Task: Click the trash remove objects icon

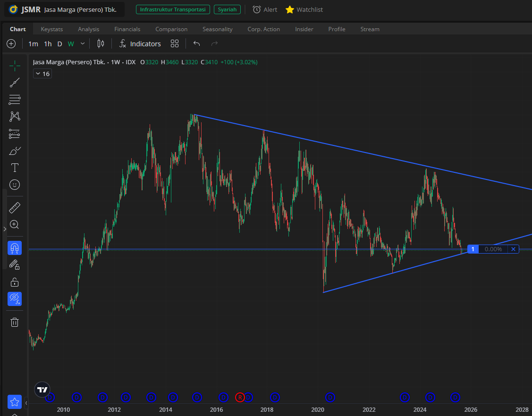Action: (x=15, y=322)
